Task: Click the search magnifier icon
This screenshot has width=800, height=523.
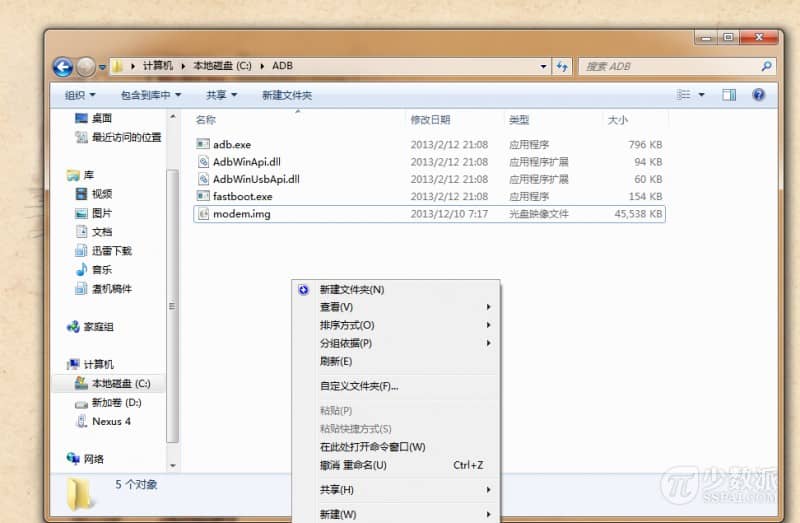Action: (x=767, y=66)
